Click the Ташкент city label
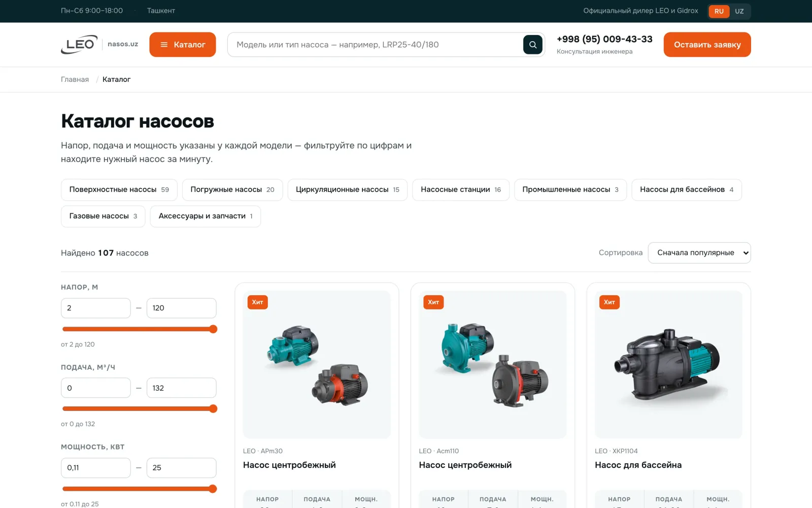The image size is (812, 508). click(x=161, y=11)
